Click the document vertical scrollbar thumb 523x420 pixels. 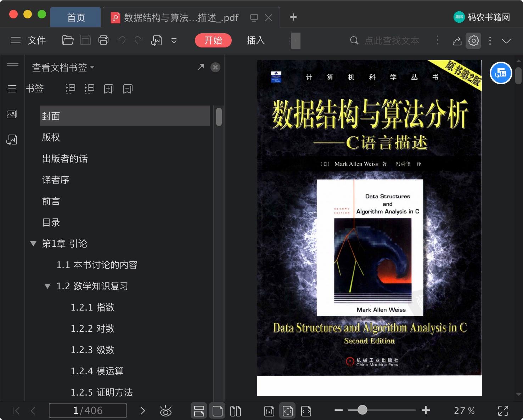pyautogui.click(x=518, y=76)
